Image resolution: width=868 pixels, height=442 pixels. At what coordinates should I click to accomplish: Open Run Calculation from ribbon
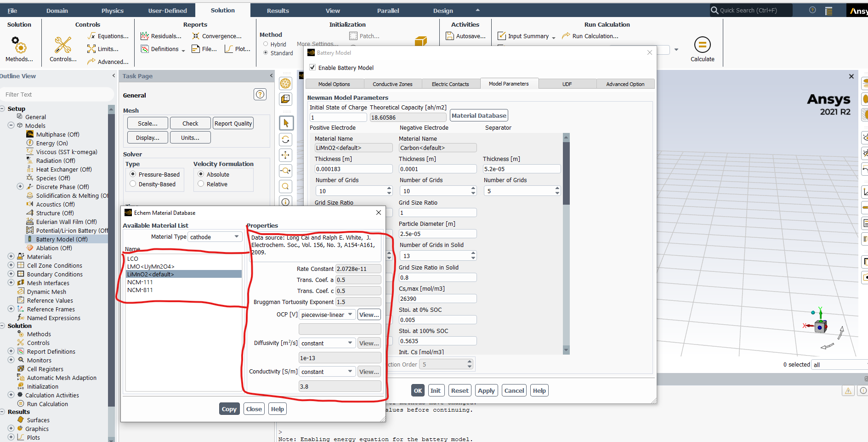click(590, 36)
